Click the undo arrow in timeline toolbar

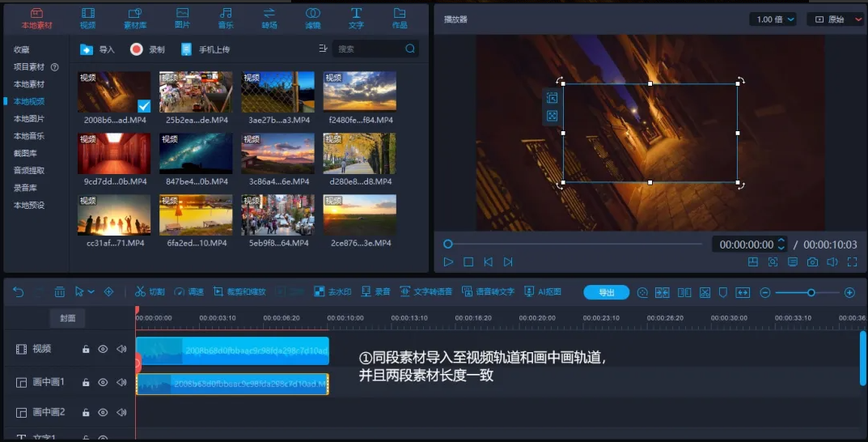(19, 292)
